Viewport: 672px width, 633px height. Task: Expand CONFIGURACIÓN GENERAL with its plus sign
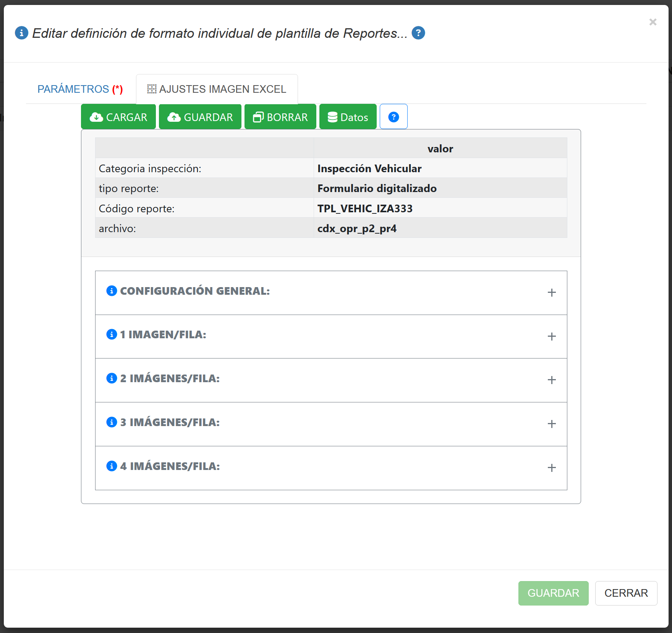pyautogui.click(x=551, y=293)
